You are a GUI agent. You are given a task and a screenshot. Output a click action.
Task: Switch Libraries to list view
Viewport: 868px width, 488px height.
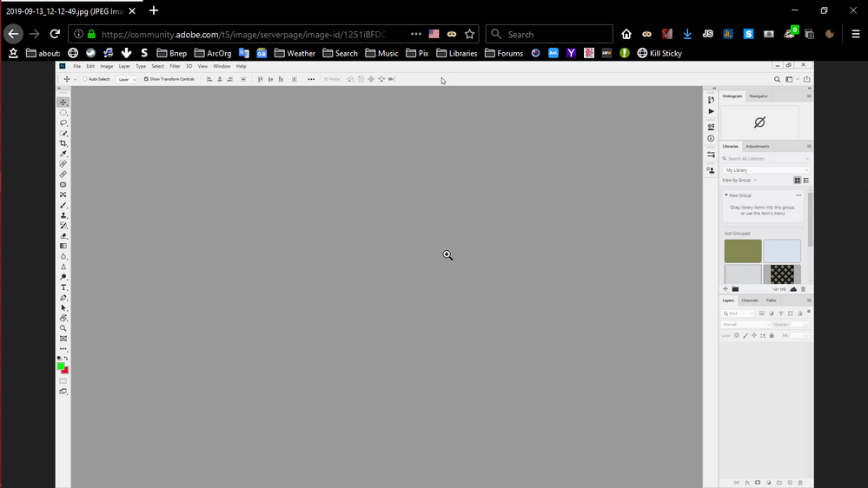click(x=806, y=181)
